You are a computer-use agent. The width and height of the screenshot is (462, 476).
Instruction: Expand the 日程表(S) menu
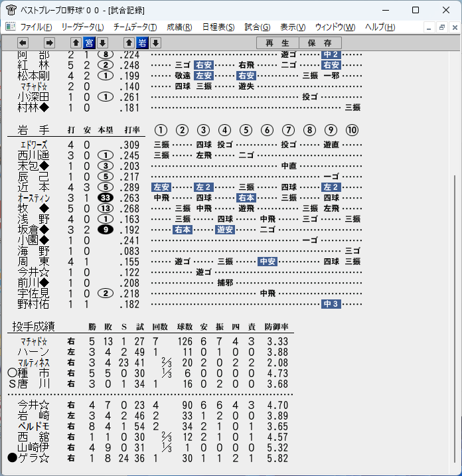click(x=218, y=27)
